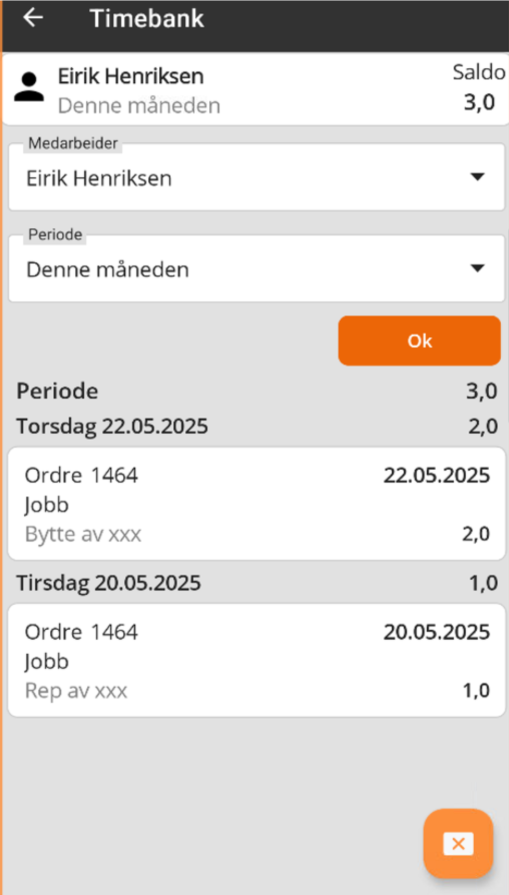Tap the back arrow in header
Viewport: 509px width, 895px height.
33,18
